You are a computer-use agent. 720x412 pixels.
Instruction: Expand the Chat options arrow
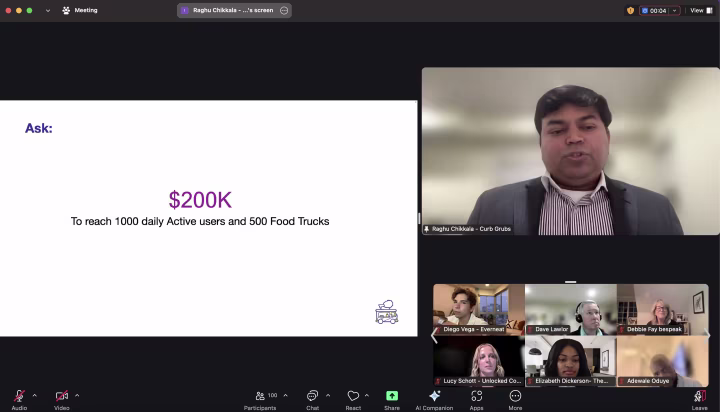pos(328,395)
